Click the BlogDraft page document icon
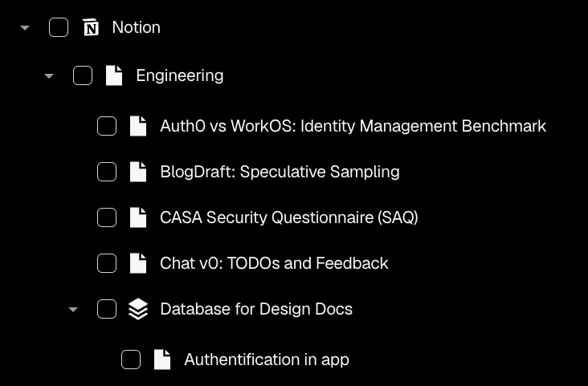 click(x=139, y=172)
